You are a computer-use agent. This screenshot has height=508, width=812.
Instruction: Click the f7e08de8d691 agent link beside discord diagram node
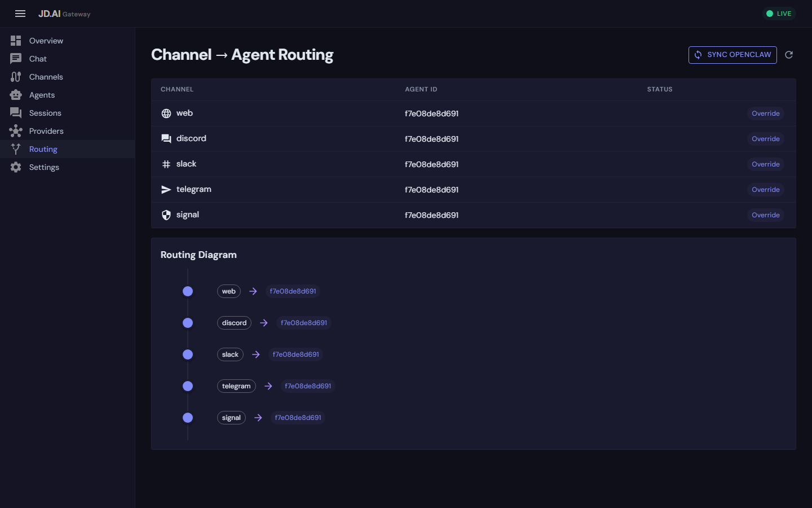[x=303, y=322]
